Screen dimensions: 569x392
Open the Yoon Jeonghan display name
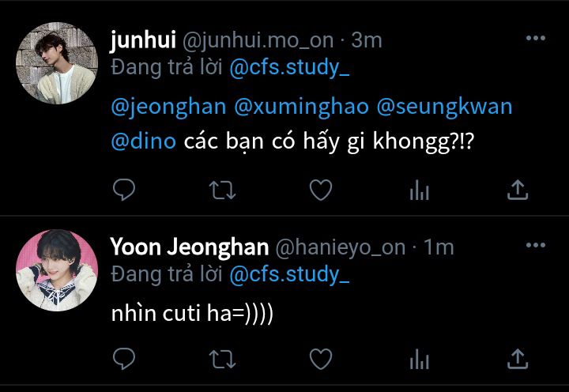click(x=190, y=247)
